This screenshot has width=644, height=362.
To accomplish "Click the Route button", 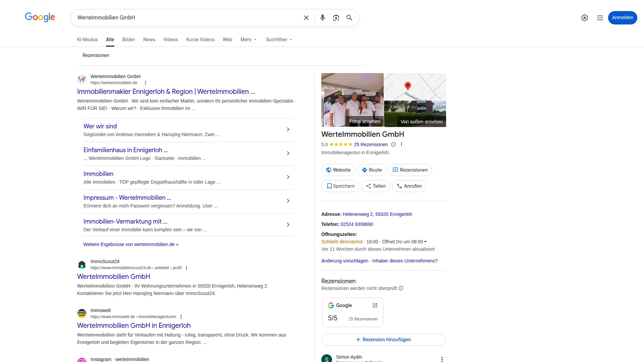I will tap(371, 170).
